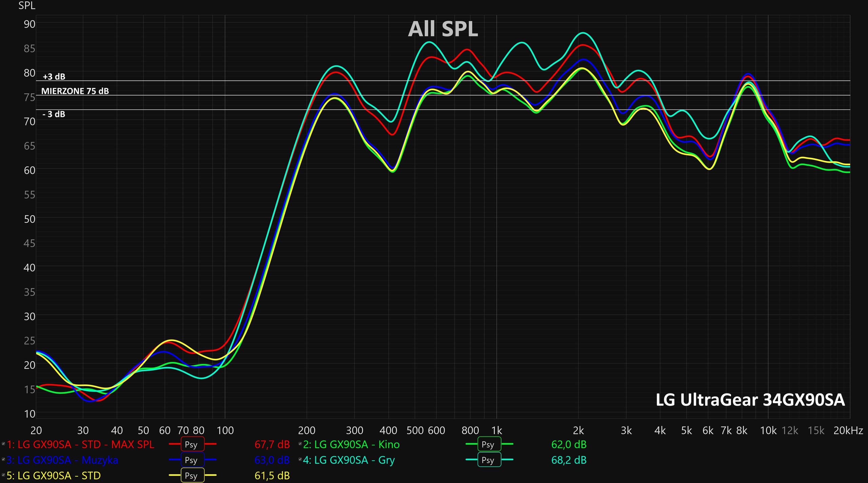Screen dimensions: 868x483
Task: Click the cyan Psy button for Gry
Action: click(489, 460)
